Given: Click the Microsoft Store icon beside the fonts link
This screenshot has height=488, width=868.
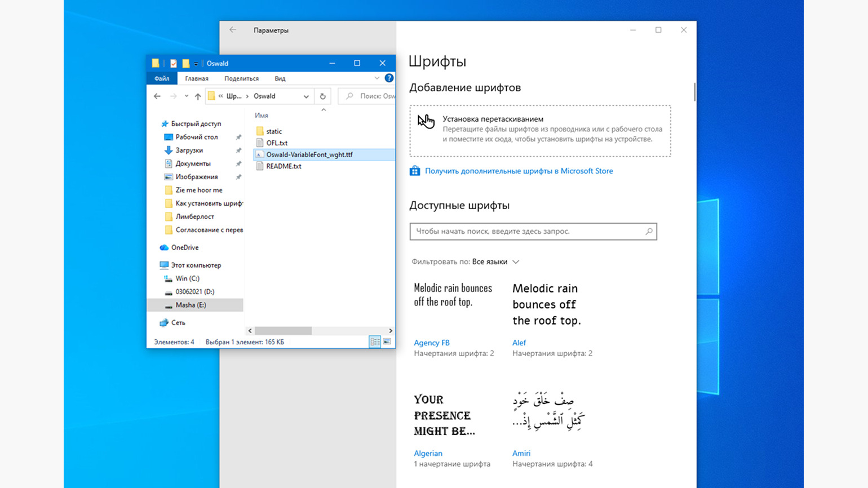Looking at the screenshot, I should pos(415,171).
